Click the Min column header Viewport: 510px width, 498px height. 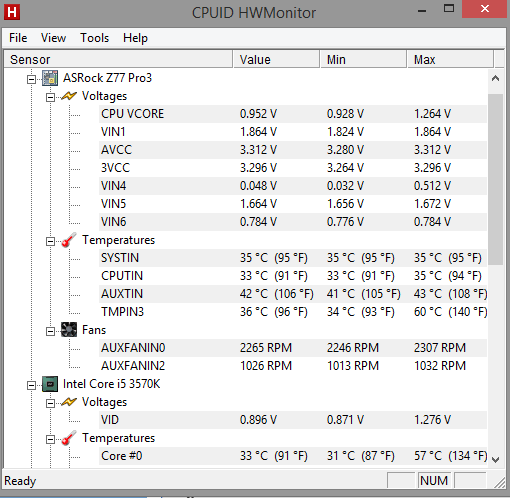click(363, 60)
